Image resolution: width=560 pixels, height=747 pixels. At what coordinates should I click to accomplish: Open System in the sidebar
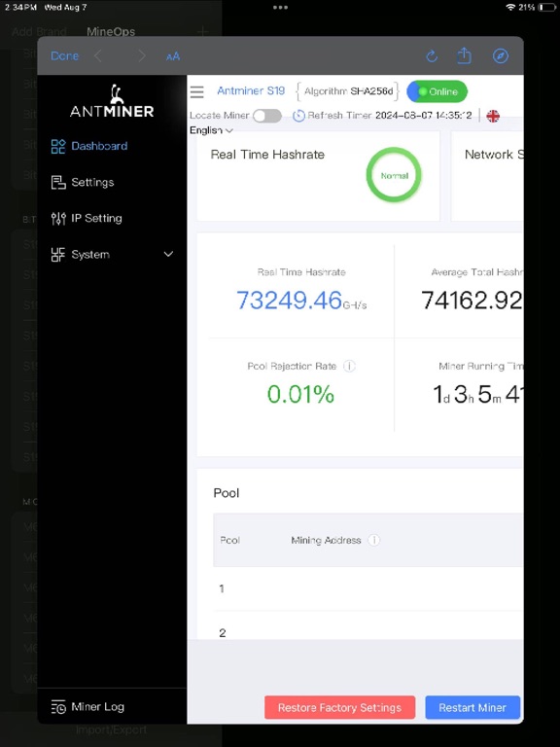[90, 255]
